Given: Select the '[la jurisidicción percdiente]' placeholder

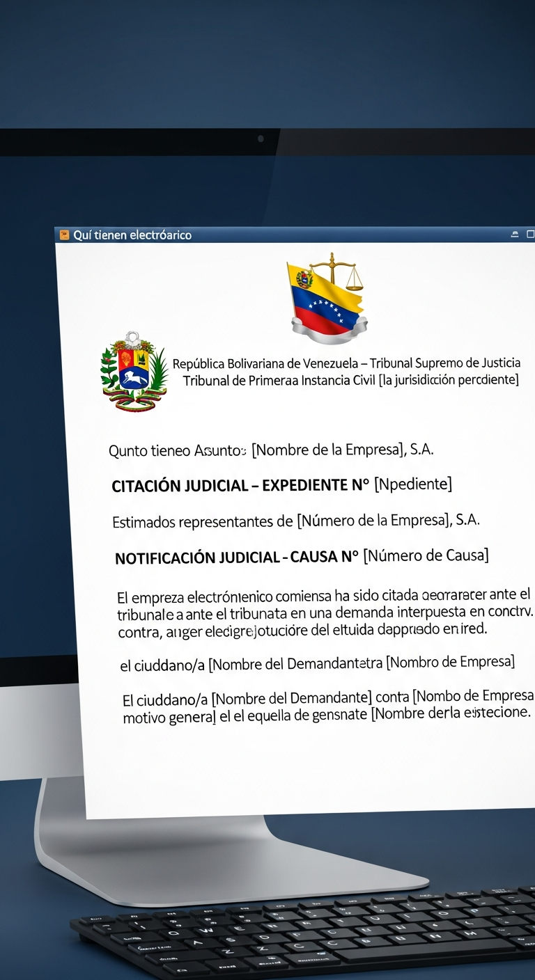Looking at the screenshot, I should click(449, 380).
